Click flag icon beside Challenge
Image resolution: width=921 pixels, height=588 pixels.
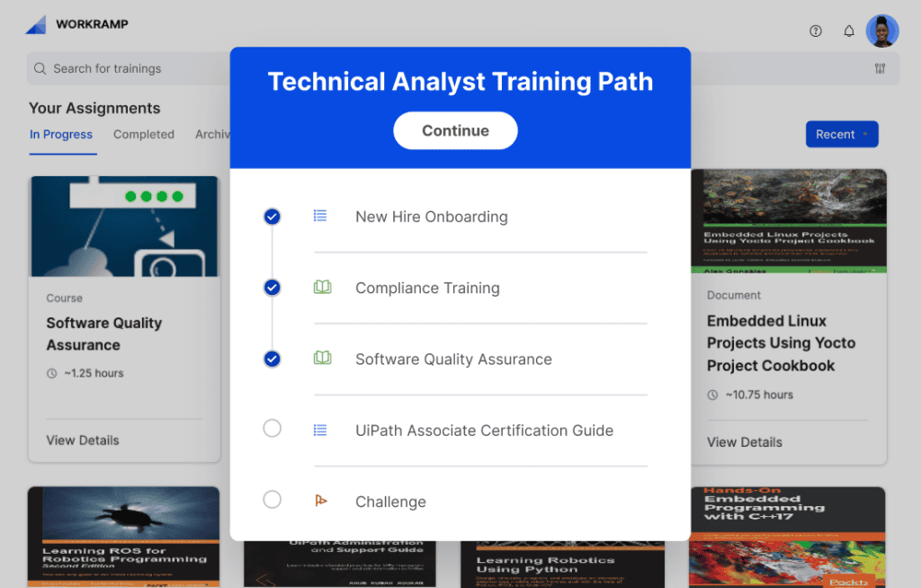tap(321, 501)
